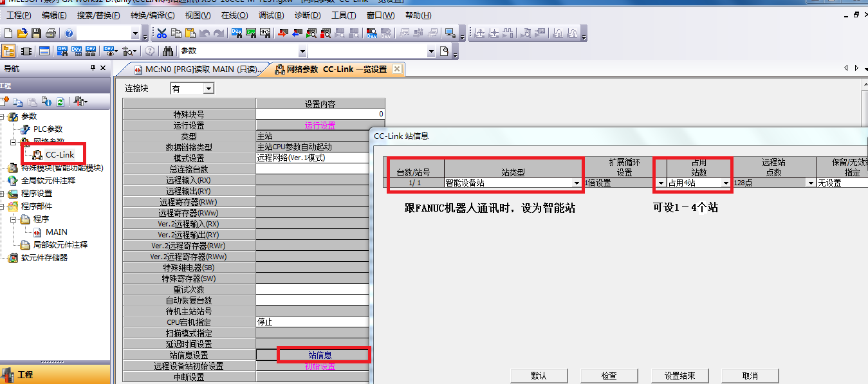Viewport: 868px width, 384px height.
Task: Expand the 程序设置 tree node
Action: pos(3,194)
